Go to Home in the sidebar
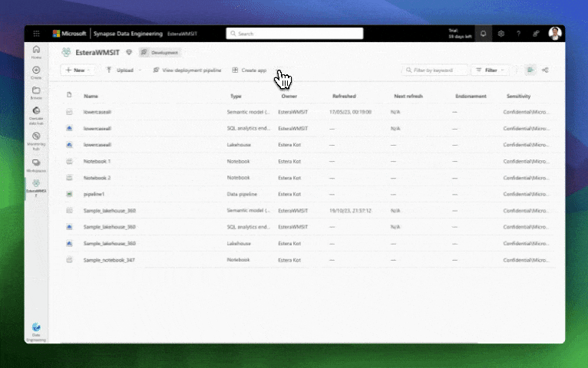 [x=36, y=52]
